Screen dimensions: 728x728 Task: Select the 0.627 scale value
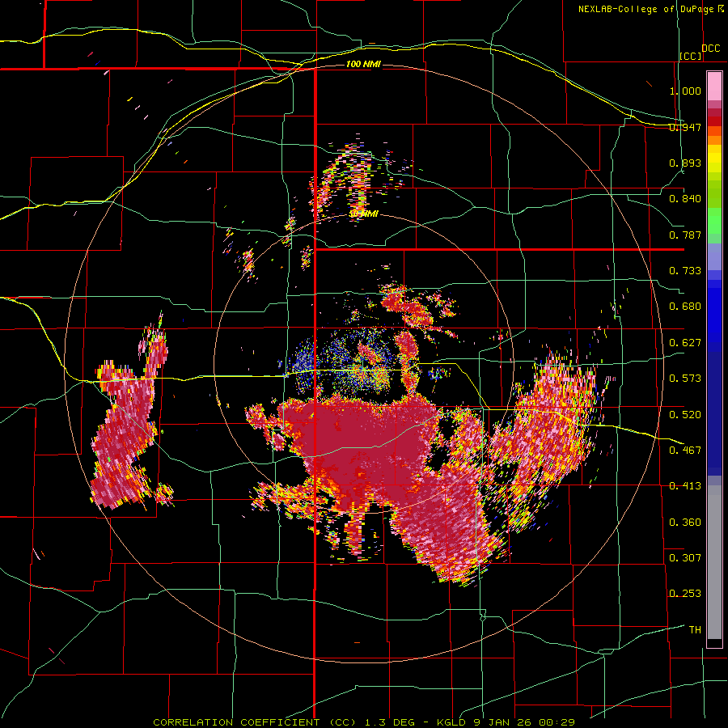[685, 343]
